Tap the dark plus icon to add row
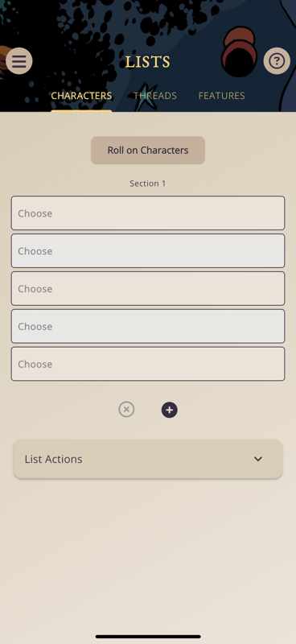This screenshot has height=644, width=296. 169,410
